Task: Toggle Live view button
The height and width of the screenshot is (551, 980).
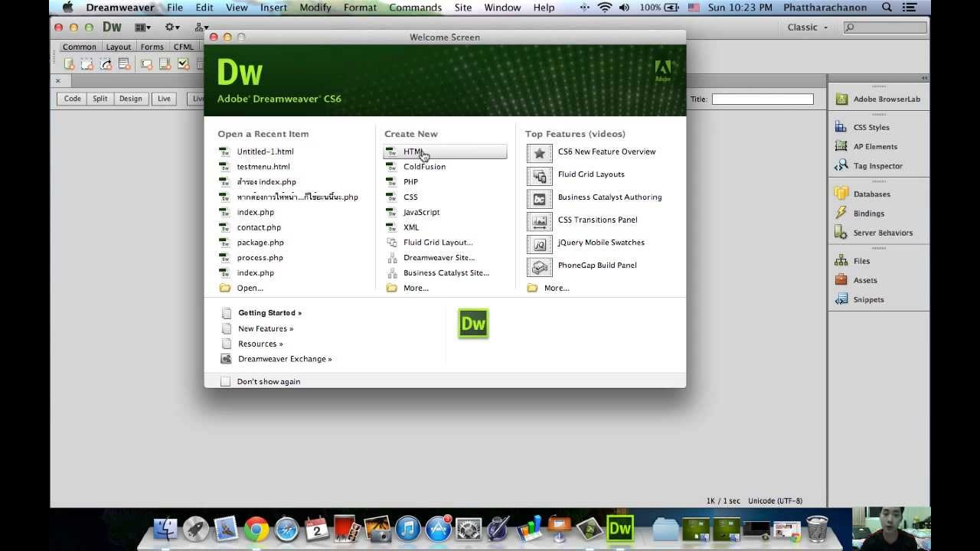Action: point(165,99)
